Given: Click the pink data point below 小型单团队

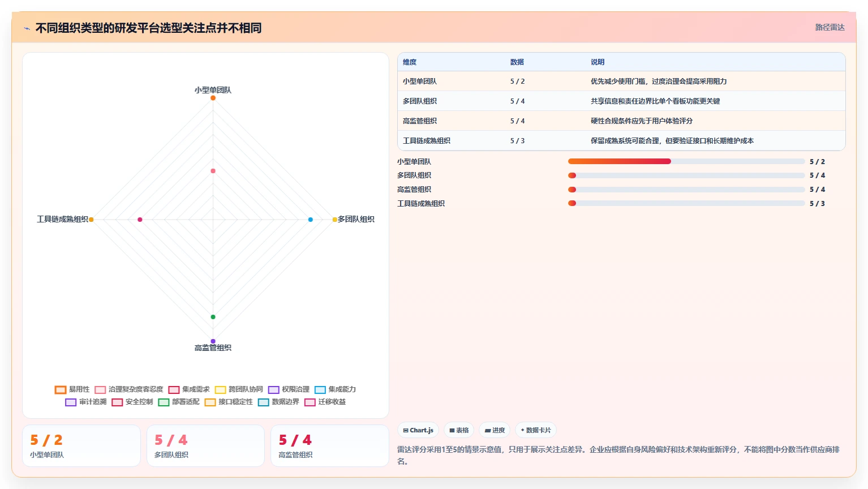Looking at the screenshot, I should coord(213,171).
